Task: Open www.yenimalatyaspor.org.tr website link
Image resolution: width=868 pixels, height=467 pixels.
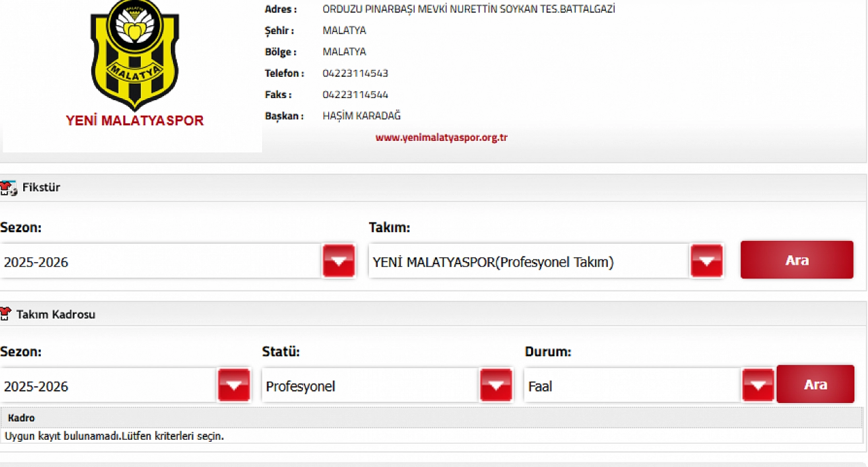Action: (x=441, y=137)
